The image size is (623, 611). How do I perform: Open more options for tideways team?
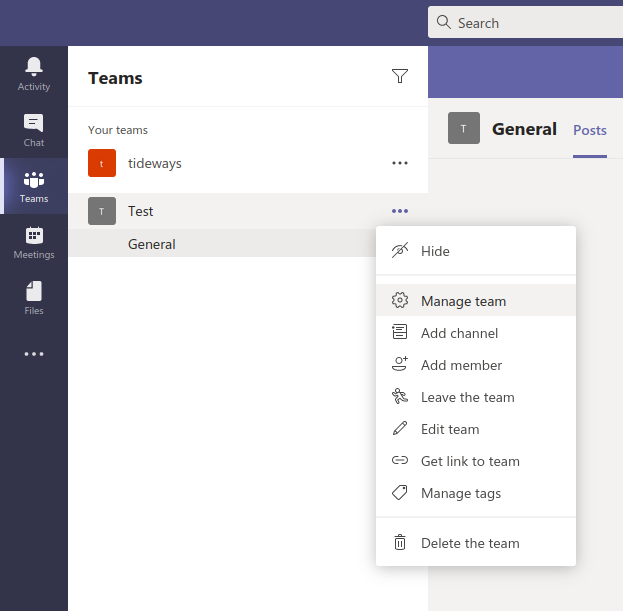pyautogui.click(x=400, y=163)
